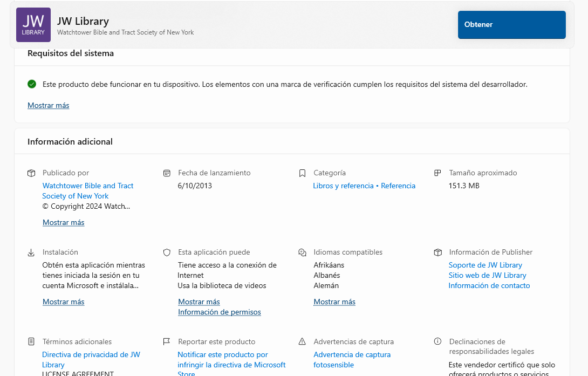Click the green compatibility checkmark icon

click(x=32, y=84)
